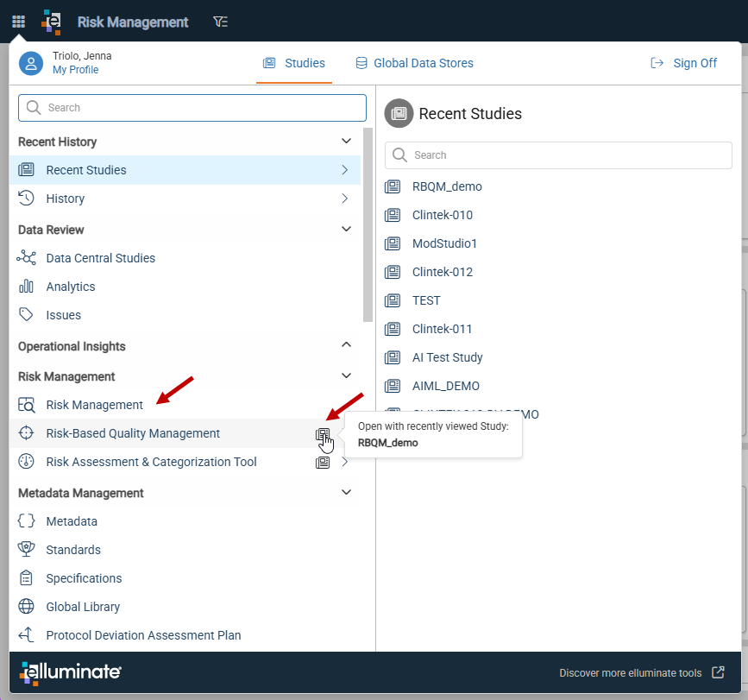This screenshot has width=748, height=700.
Task: Click the Specifications clipboard icon
Action: 26,577
